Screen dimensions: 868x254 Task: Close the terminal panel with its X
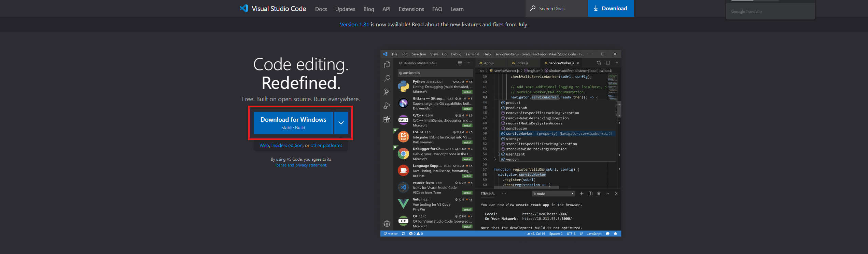click(616, 193)
